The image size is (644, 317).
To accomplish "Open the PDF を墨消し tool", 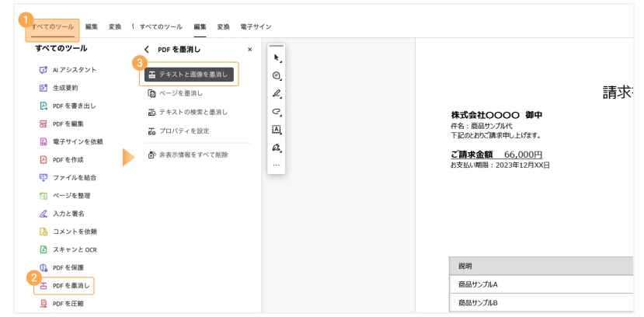I will tap(64, 286).
